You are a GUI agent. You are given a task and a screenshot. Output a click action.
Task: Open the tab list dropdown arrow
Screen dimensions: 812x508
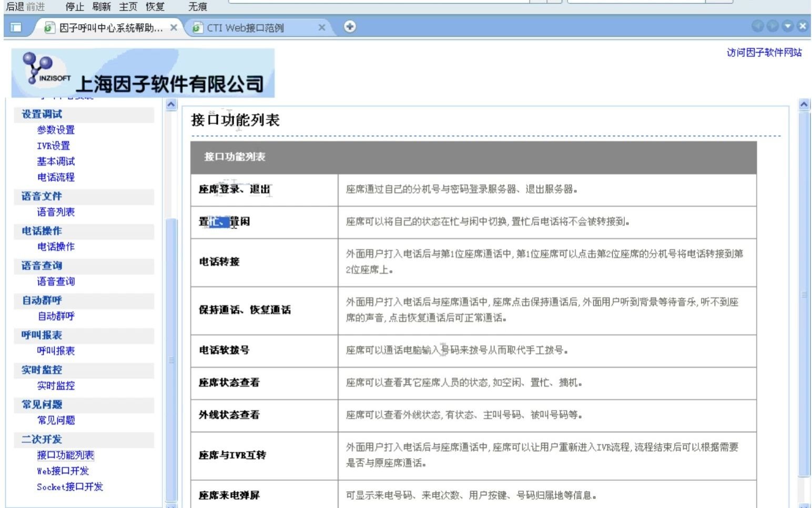click(787, 26)
